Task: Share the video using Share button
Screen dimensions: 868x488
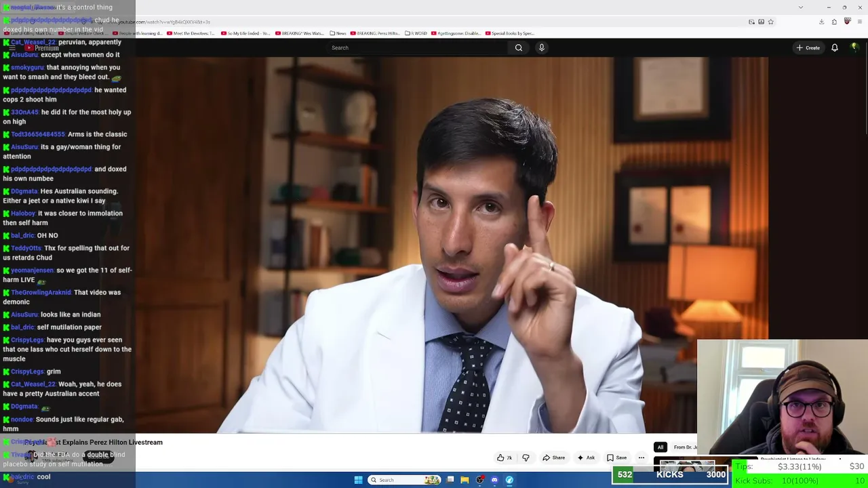Action: (x=554, y=457)
